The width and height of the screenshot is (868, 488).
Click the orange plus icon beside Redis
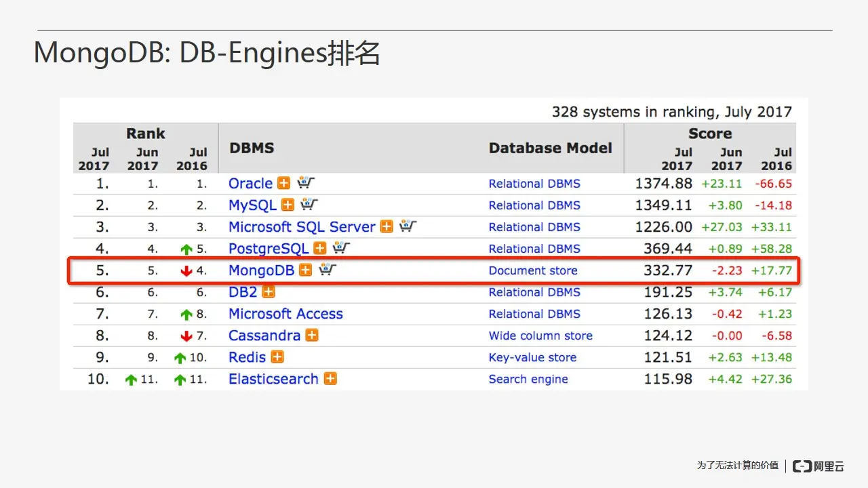coord(277,357)
